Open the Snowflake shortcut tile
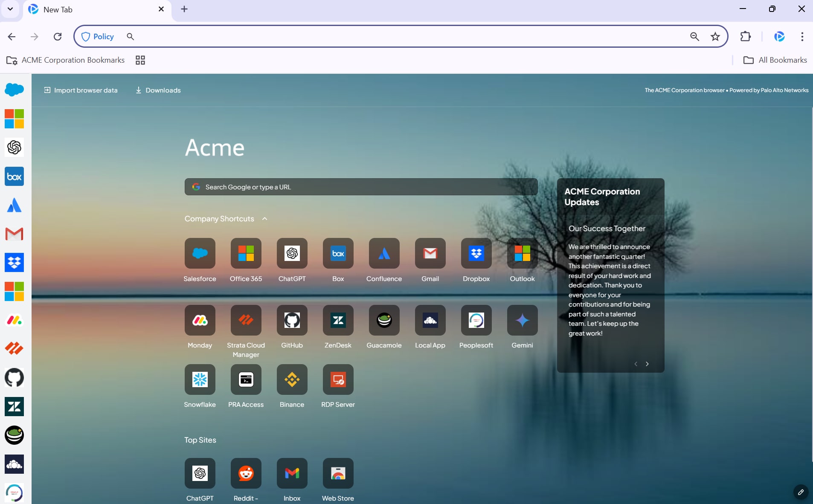The width and height of the screenshot is (813, 504). click(200, 379)
